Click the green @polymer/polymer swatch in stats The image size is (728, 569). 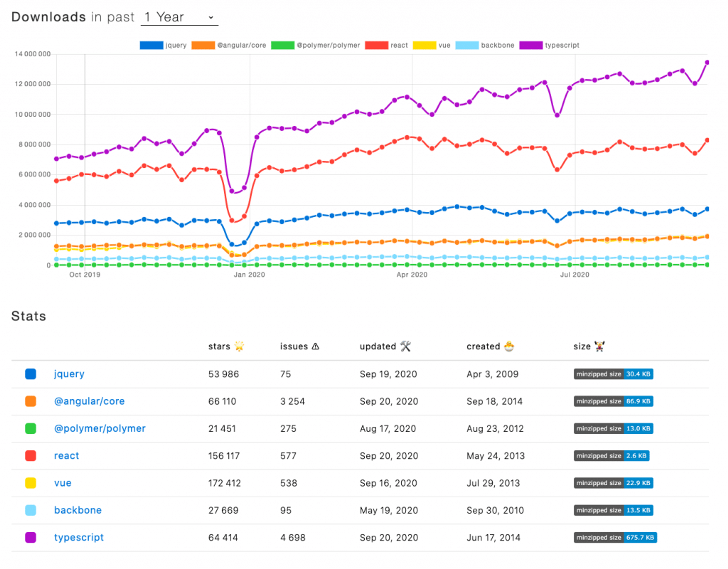pos(31,429)
